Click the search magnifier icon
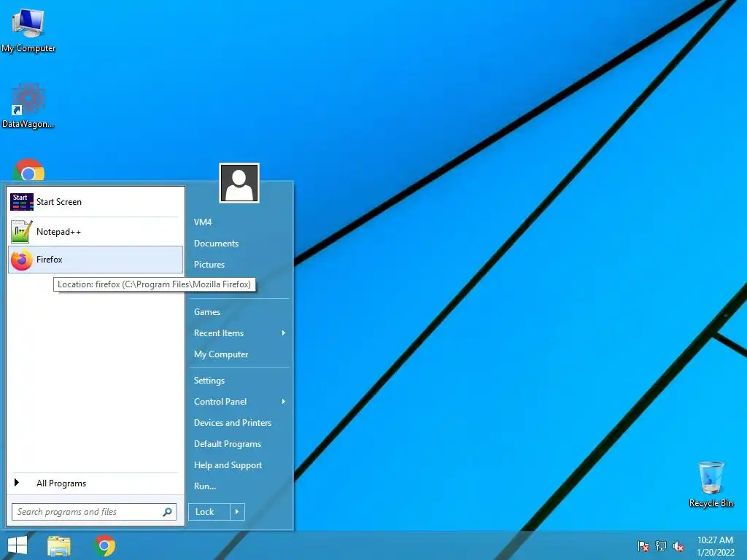The image size is (747, 560). click(167, 512)
